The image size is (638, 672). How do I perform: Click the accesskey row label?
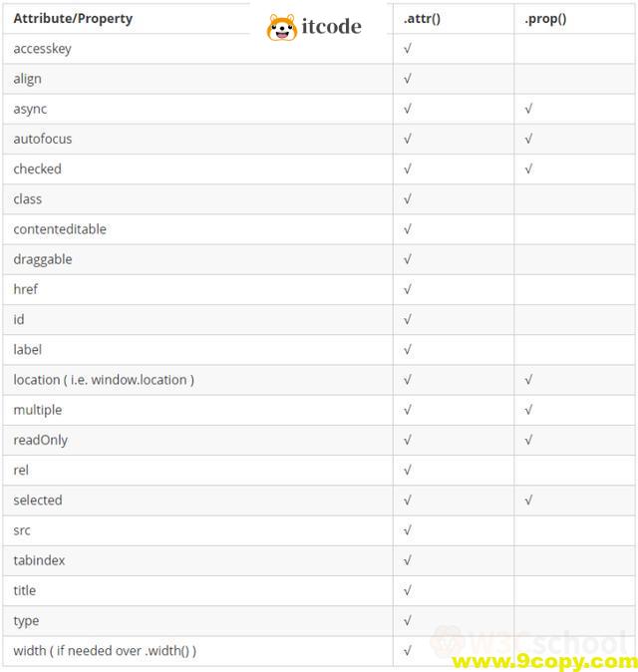[x=43, y=48]
